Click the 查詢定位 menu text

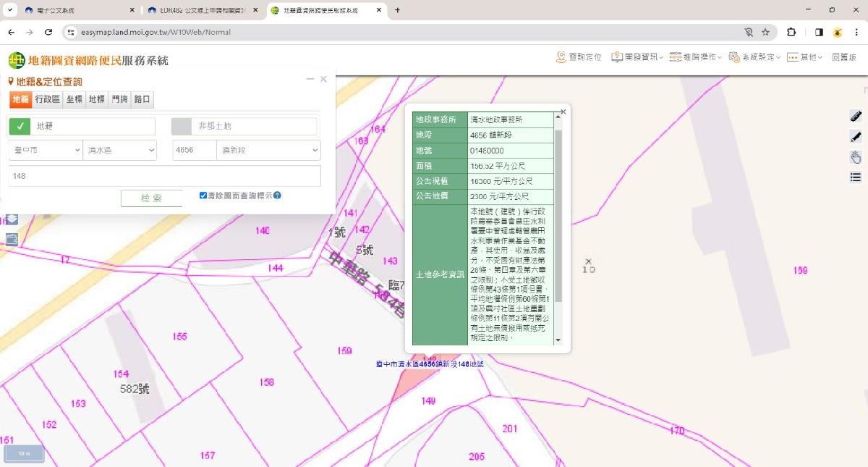(x=585, y=57)
